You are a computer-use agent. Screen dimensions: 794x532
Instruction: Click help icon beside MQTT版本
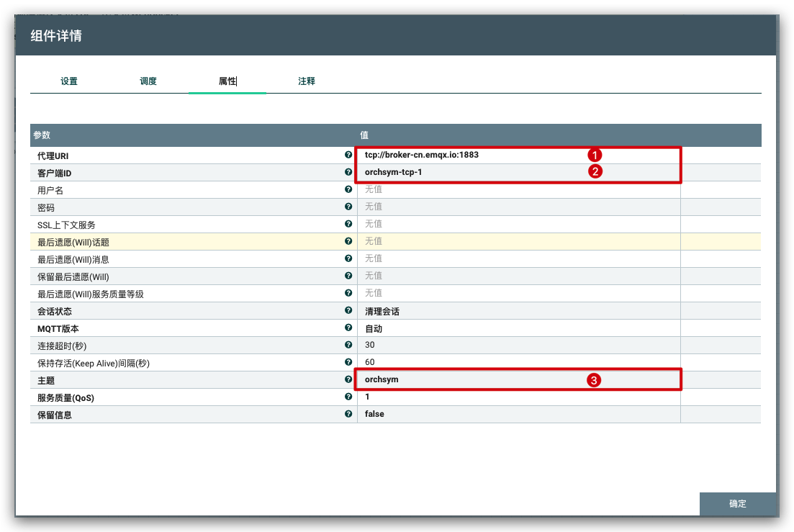coord(348,328)
